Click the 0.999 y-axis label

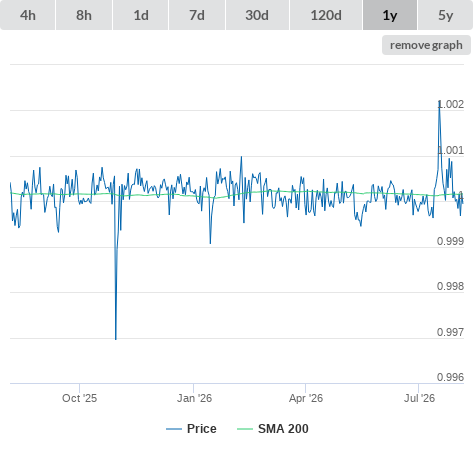tap(450, 241)
